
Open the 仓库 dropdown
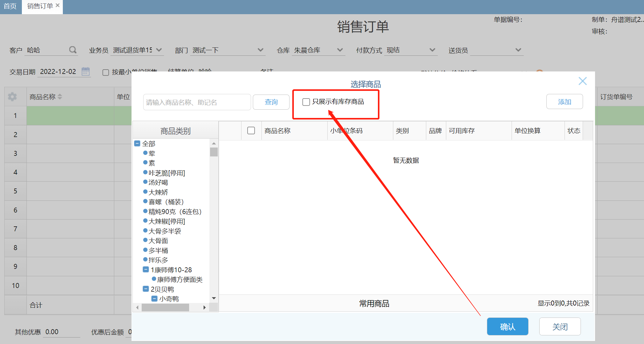point(340,50)
